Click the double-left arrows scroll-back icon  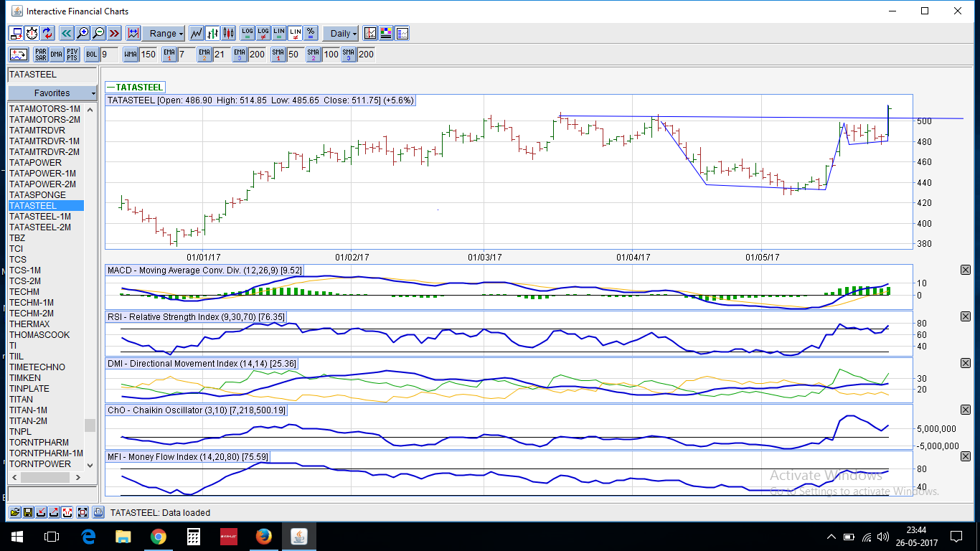[x=66, y=33]
